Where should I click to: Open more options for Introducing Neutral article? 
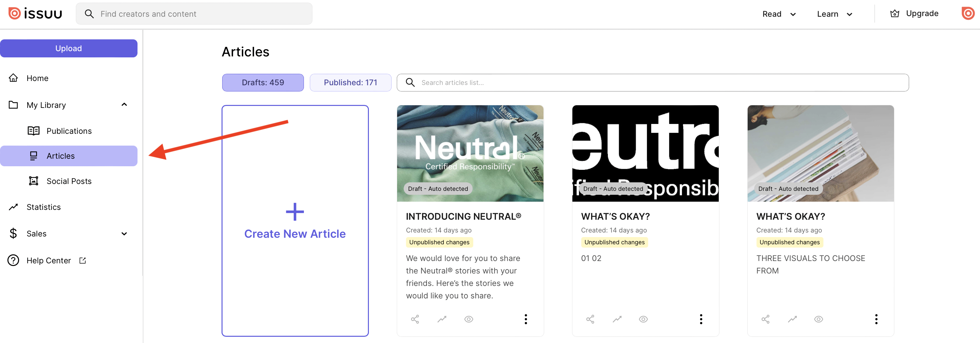point(526,319)
